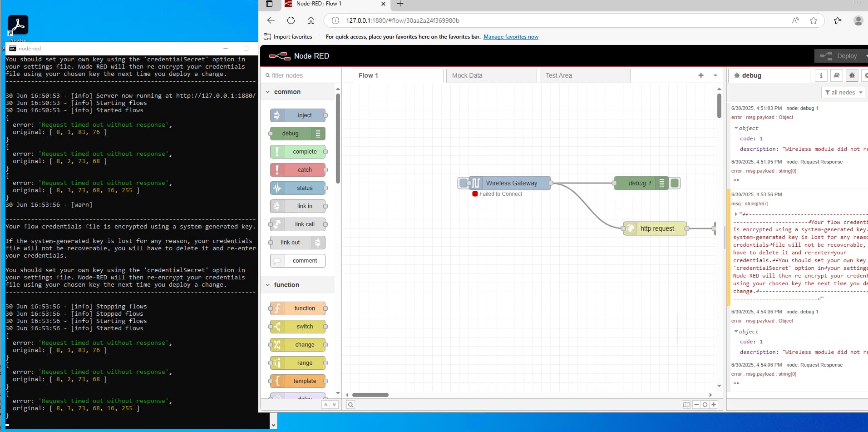
Task: Switch to the Test Area tab
Action: pos(585,75)
